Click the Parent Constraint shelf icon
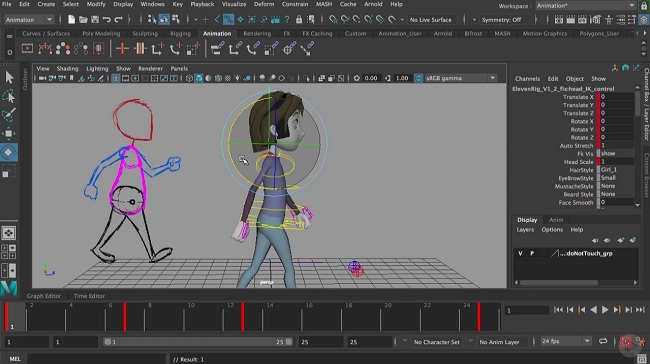The width and height of the screenshot is (650, 364). (216, 49)
